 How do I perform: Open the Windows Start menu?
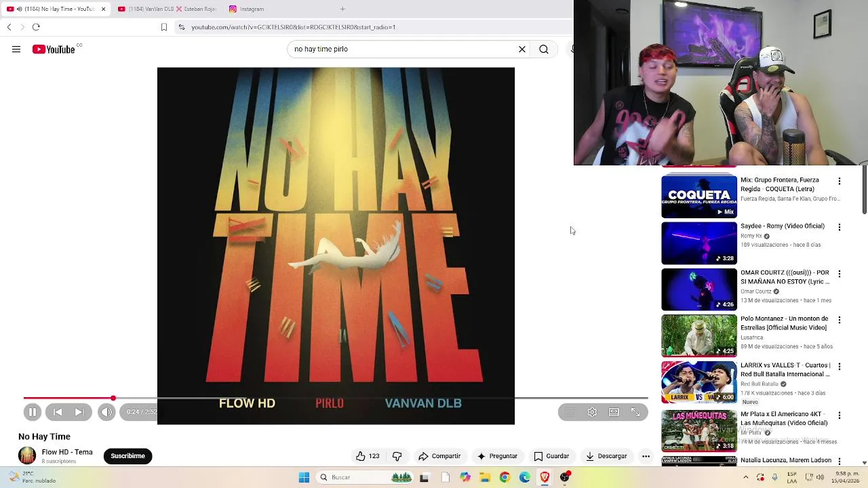tap(304, 477)
